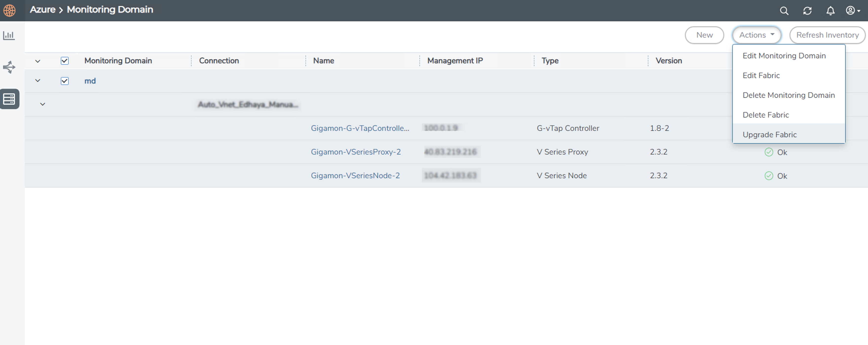Choose Delete Fabric menu option
The height and width of the screenshot is (345, 868).
click(x=766, y=115)
